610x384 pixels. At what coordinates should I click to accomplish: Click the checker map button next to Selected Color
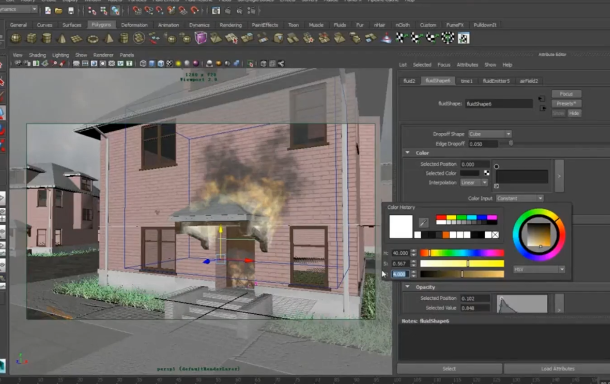point(487,173)
